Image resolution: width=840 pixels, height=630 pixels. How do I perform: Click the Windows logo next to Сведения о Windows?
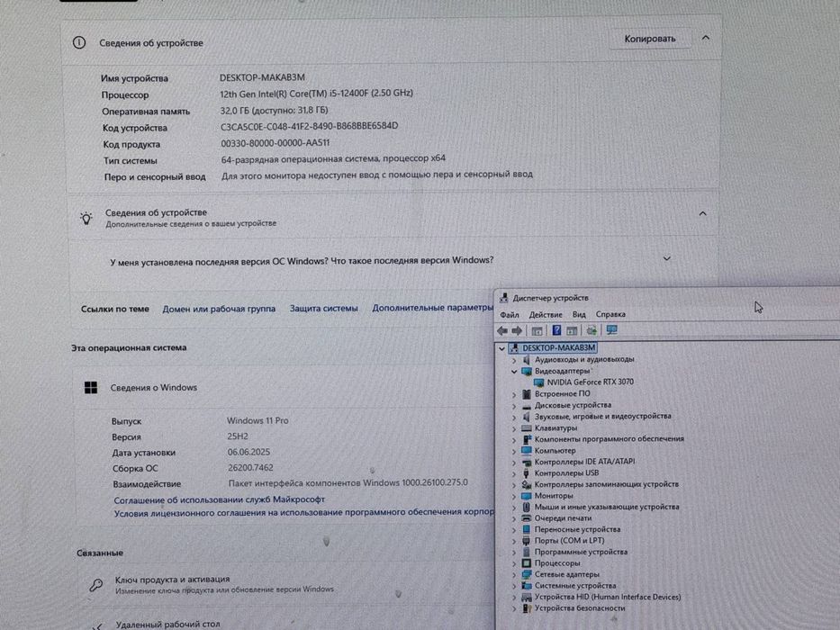(91, 387)
